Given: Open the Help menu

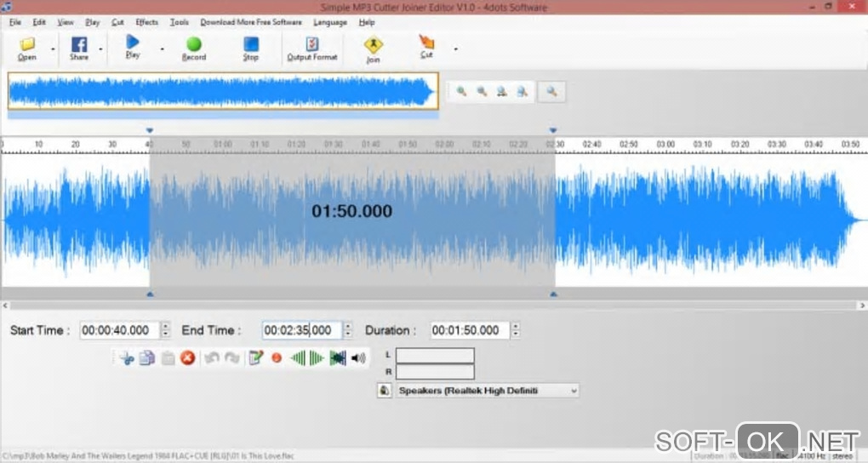Looking at the screenshot, I should tap(367, 22).
